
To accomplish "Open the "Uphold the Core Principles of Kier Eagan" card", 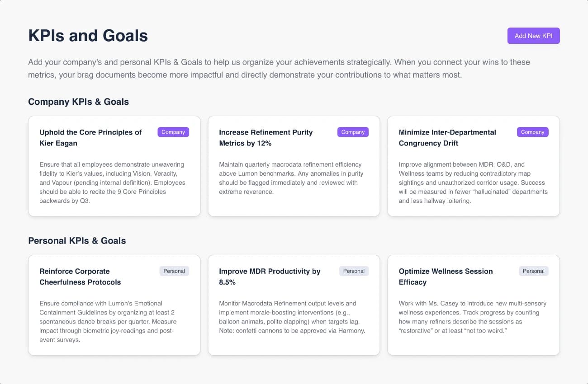I will [114, 166].
